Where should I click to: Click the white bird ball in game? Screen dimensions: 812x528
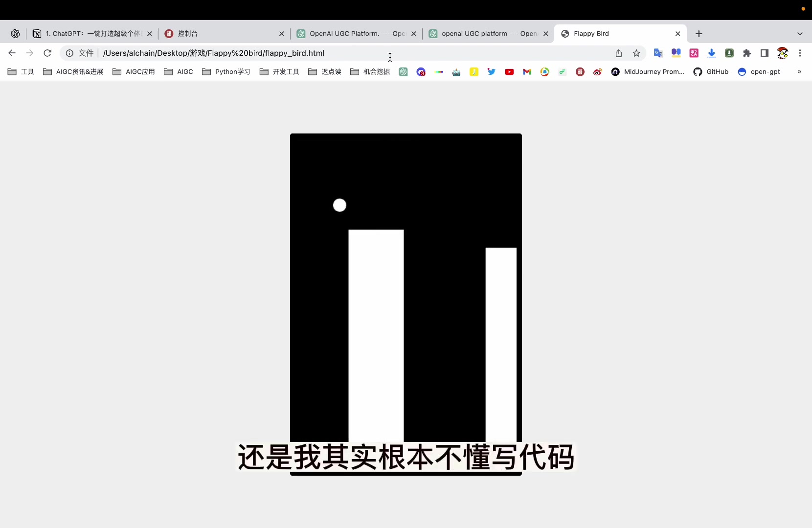coord(339,205)
